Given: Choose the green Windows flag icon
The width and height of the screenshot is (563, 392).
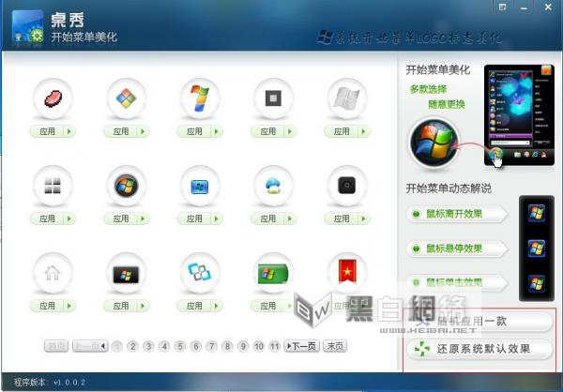Looking at the screenshot, I should click(274, 273).
